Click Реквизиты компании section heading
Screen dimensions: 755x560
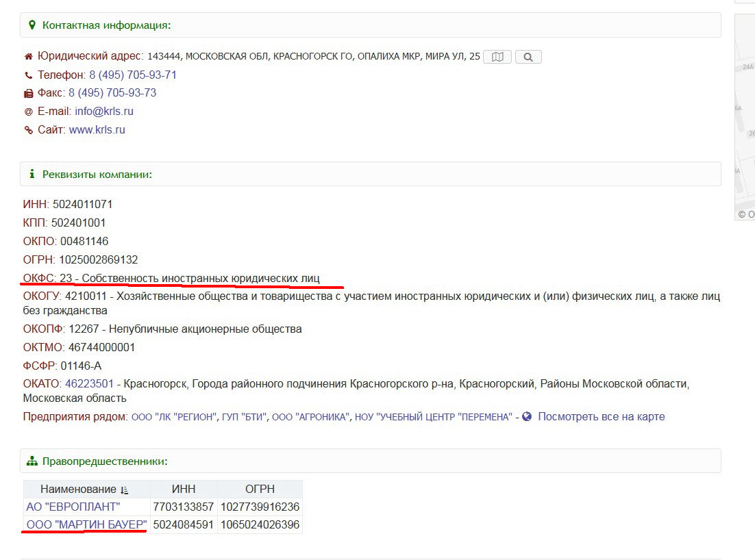97,174
